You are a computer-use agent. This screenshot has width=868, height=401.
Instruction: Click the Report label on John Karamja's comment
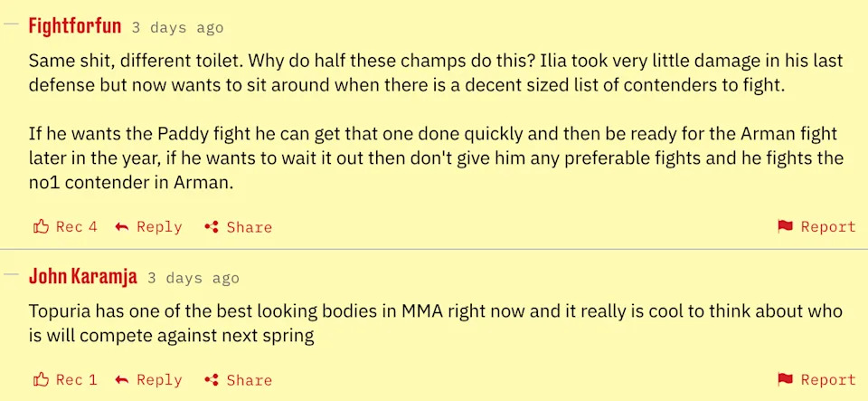pyautogui.click(x=828, y=379)
